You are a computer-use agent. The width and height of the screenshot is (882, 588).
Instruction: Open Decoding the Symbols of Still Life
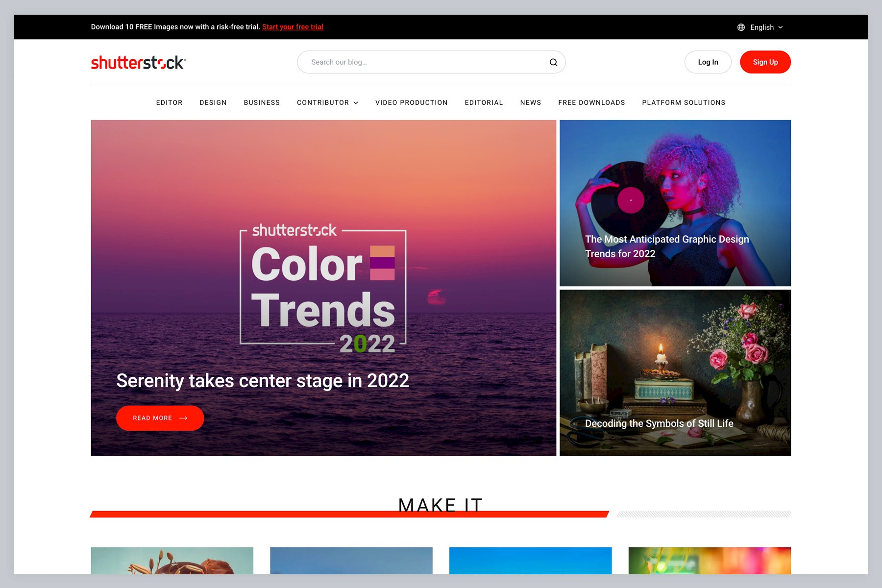pyautogui.click(x=659, y=423)
